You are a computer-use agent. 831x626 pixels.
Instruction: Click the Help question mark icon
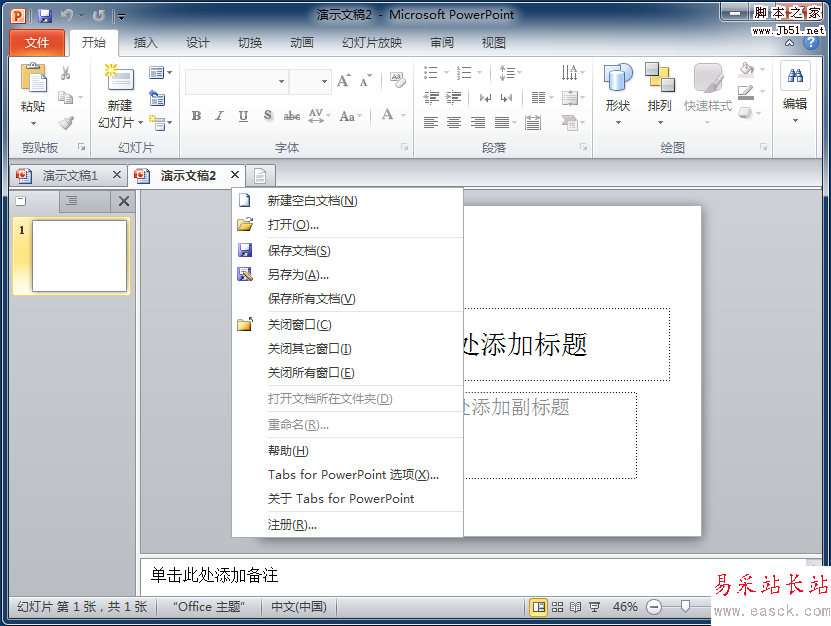tap(811, 42)
